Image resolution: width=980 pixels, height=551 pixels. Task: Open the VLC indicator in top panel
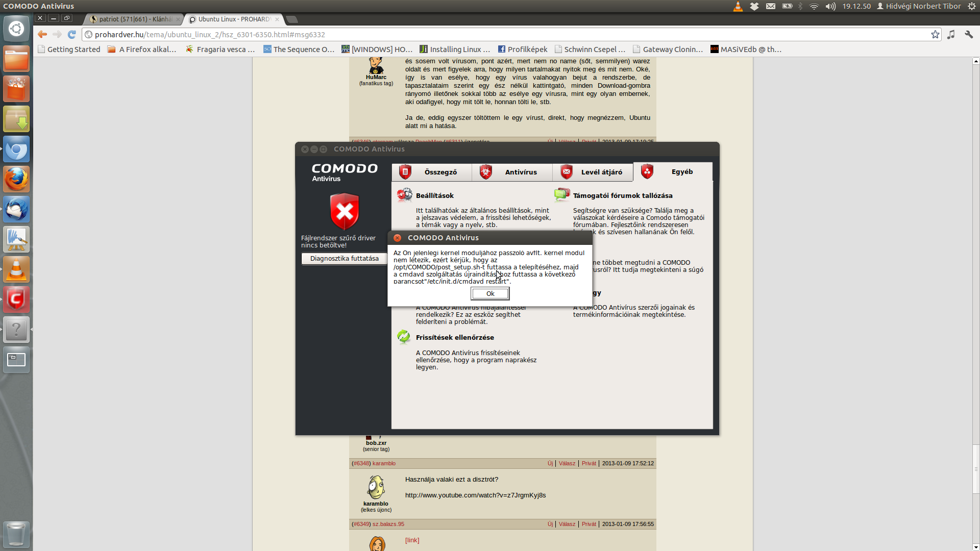[738, 6]
